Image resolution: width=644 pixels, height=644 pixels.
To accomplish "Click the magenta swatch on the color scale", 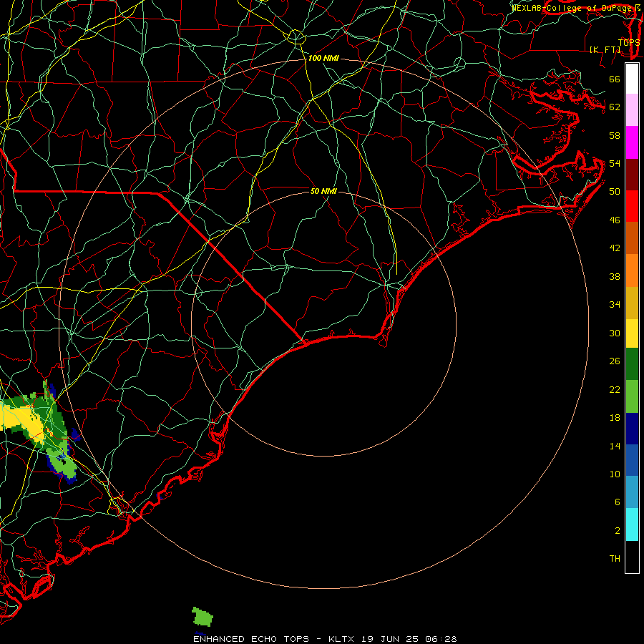I will (x=632, y=142).
